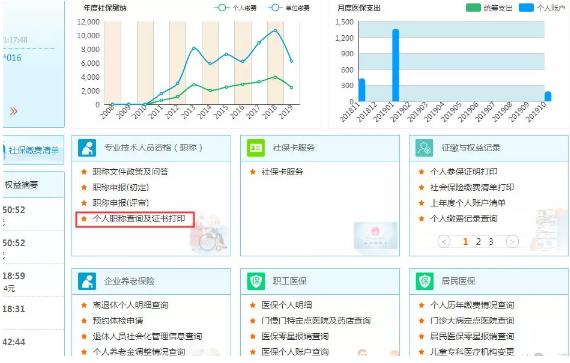Open 职称申报(初定) link
This screenshot has width=570, height=363.
tap(121, 187)
